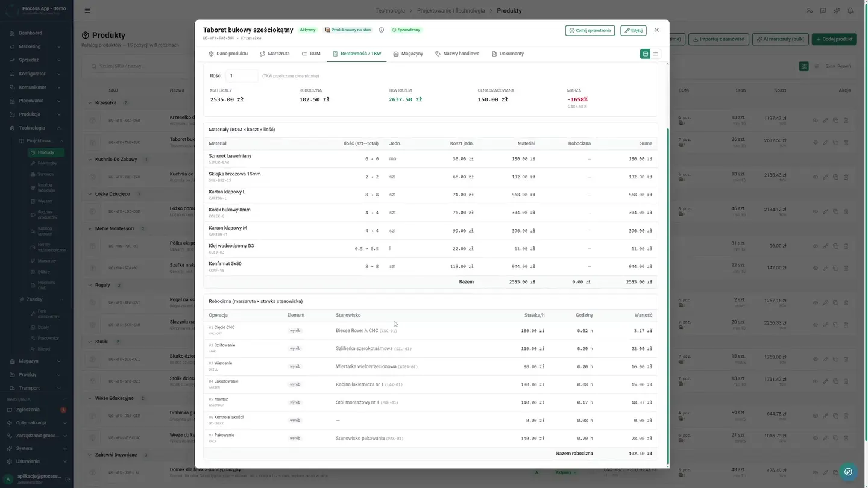Switch product list to grouped grid view
This screenshot has width=868, height=488.
tap(804, 66)
